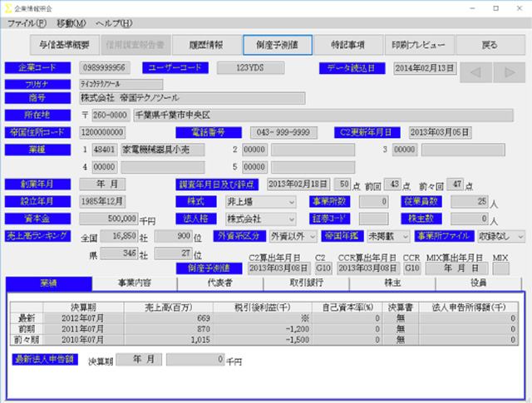Click the 電話番号 field showing 043-999-9999
This screenshot has height=403, width=532.
[x=283, y=132]
